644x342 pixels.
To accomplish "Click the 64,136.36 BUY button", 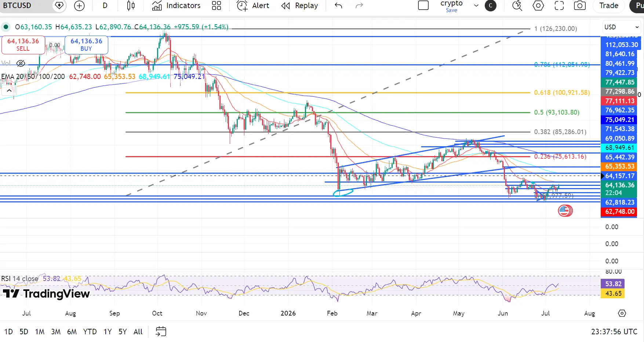I will pyautogui.click(x=86, y=44).
